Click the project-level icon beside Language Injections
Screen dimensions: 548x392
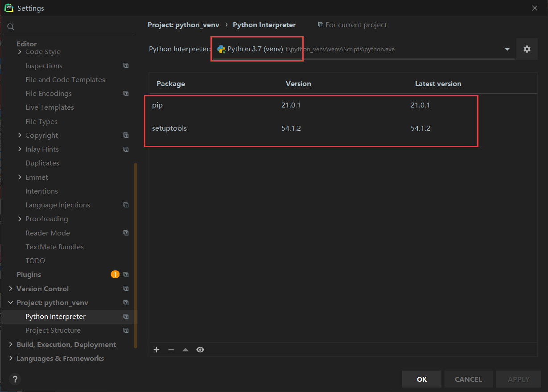(x=126, y=205)
